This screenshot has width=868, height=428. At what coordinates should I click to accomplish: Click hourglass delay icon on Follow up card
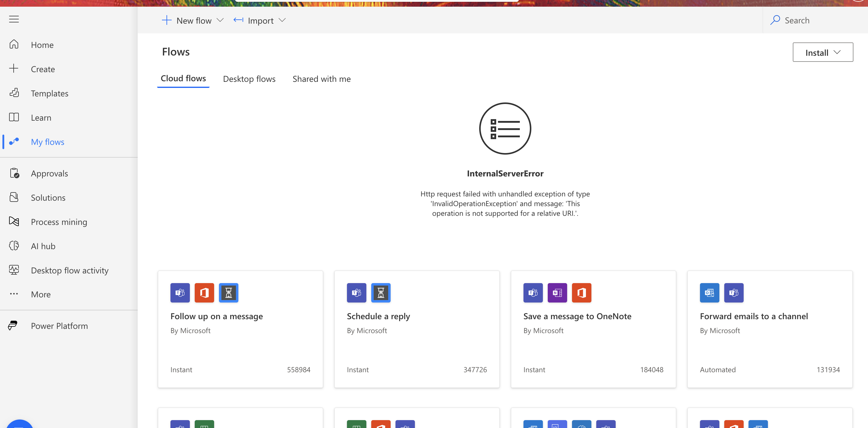(x=228, y=293)
